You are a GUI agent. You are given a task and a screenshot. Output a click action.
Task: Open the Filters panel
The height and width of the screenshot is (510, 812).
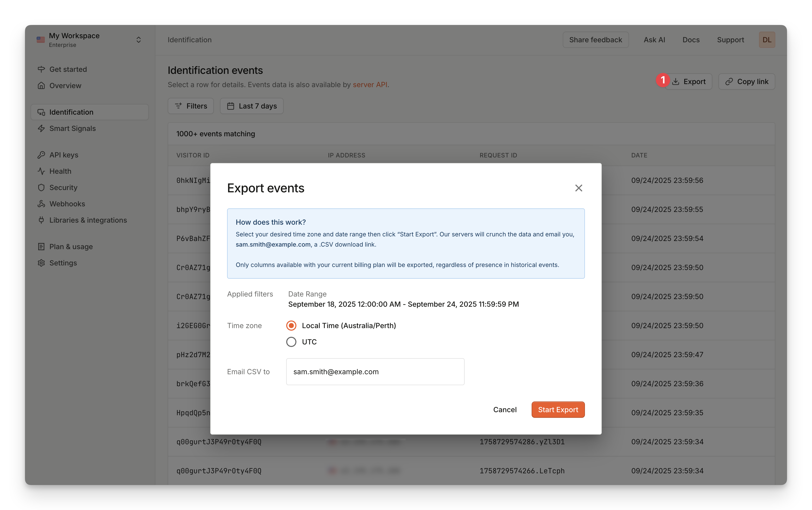tap(191, 106)
